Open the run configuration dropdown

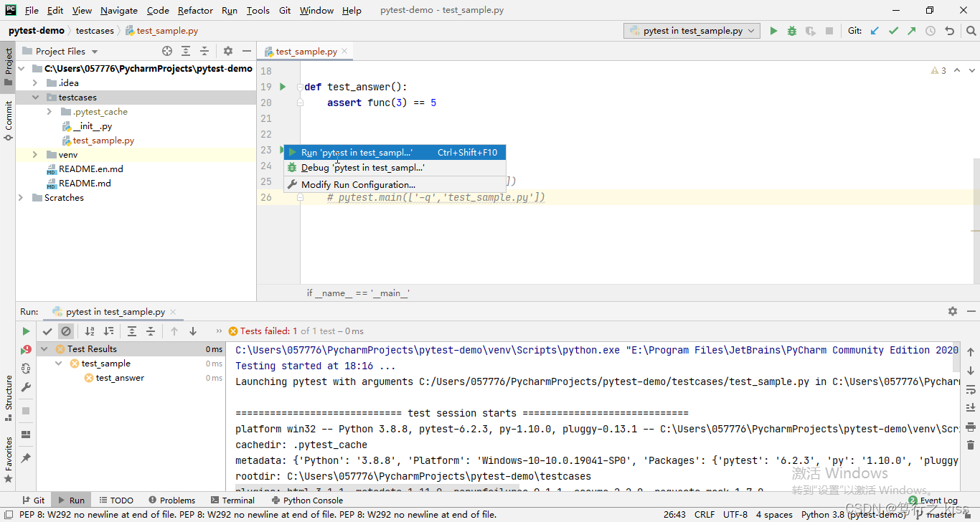point(692,31)
